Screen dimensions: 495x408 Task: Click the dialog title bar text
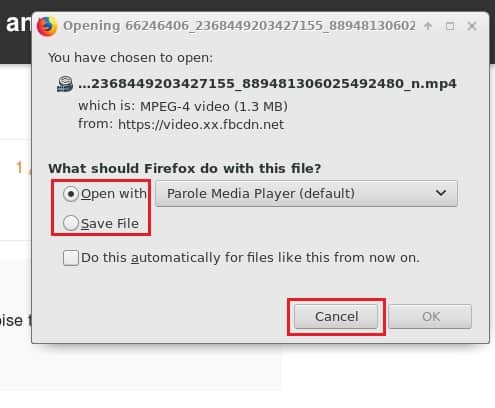[x=239, y=26]
